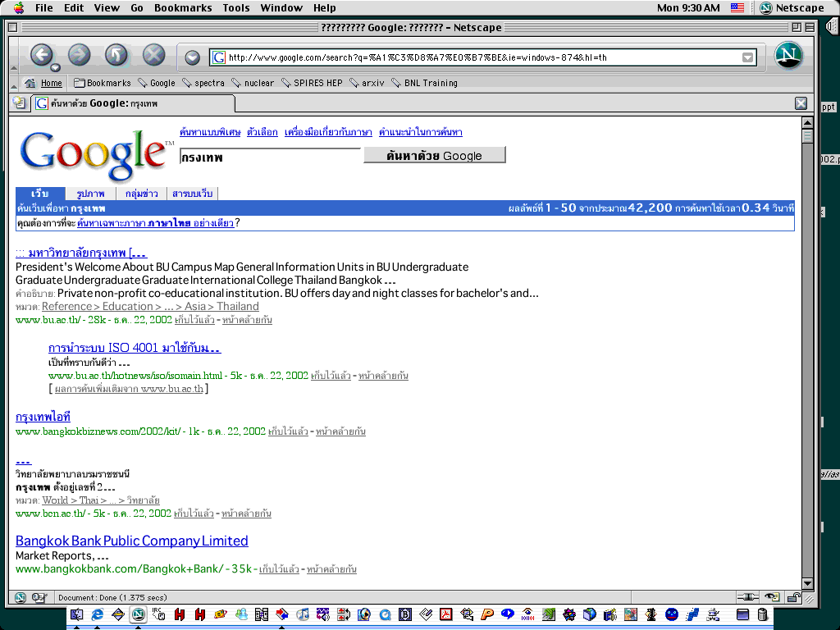Open Reference > Education category link

point(151,307)
